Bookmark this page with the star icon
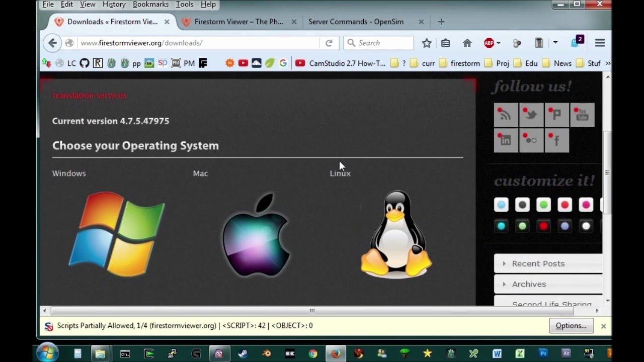Image resolution: width=644 pixels, height=362 pixels. (x=427, y=43)
